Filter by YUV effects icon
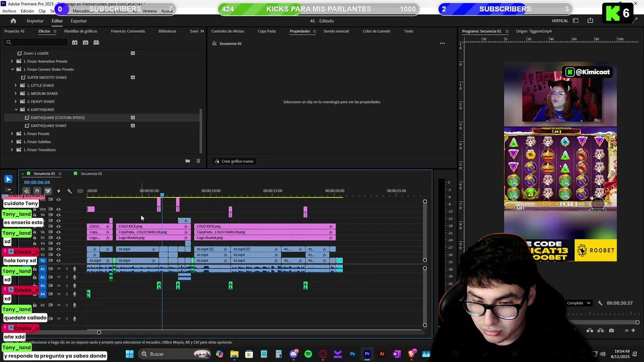 (97, 42)
